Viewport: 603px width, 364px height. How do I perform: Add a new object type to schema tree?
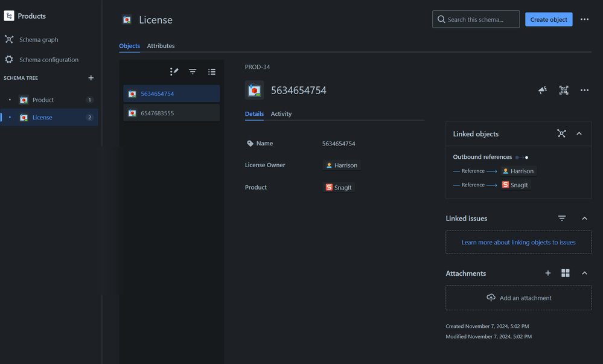(91, 78)
